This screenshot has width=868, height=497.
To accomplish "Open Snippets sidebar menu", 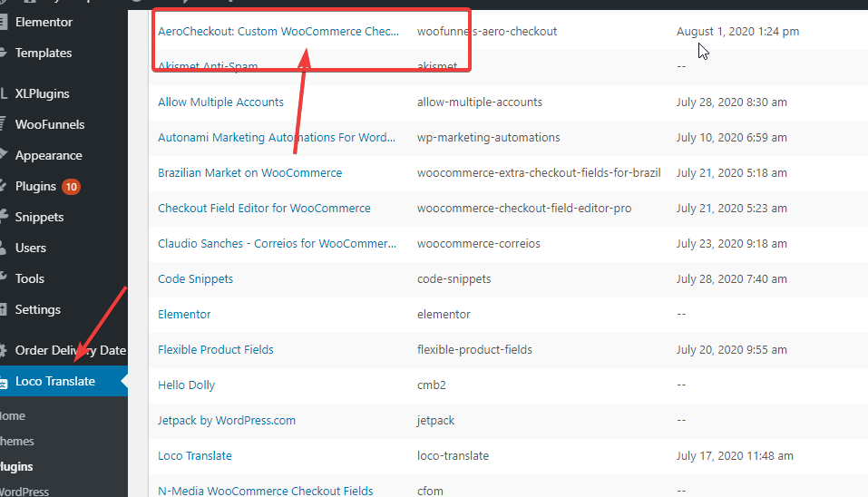I will pyautogui.click(x=39, y=217).
